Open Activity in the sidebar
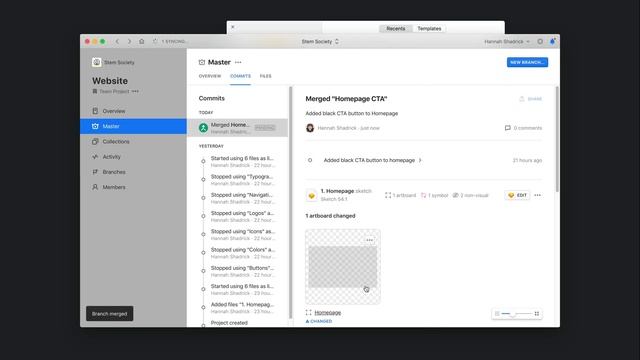The image size is (640, 360). coord(133,157)
